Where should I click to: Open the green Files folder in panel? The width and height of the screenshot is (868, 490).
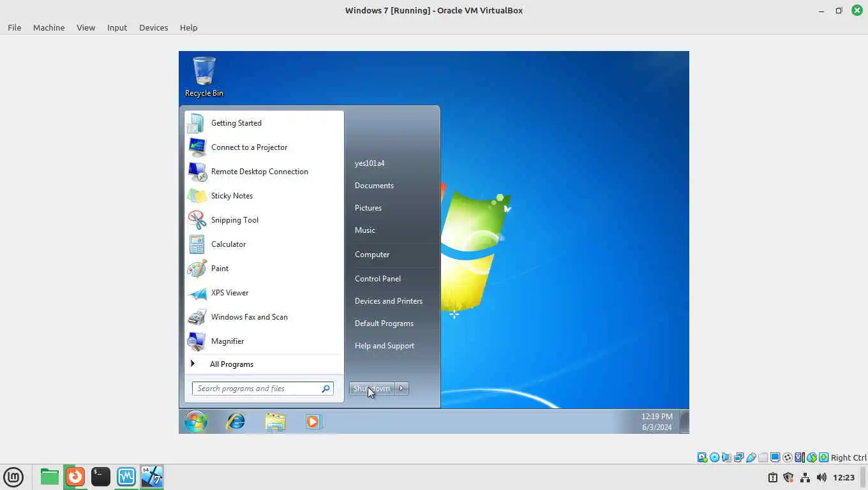[49, 477]
